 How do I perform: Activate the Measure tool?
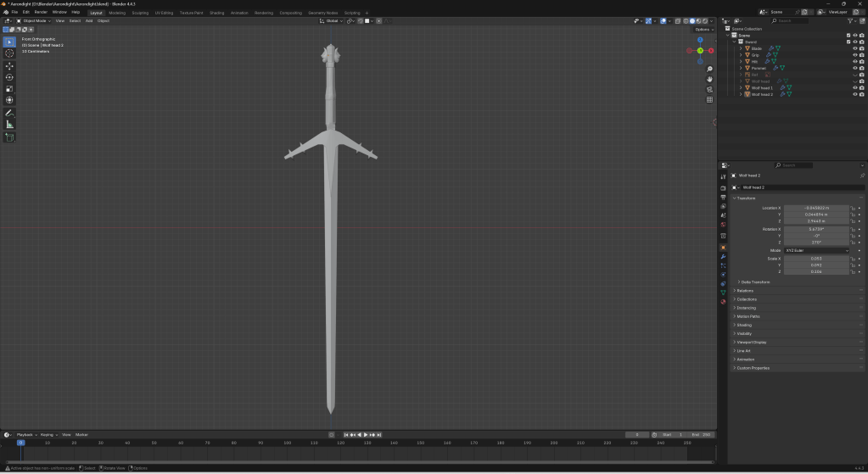(x=10, y=125)
